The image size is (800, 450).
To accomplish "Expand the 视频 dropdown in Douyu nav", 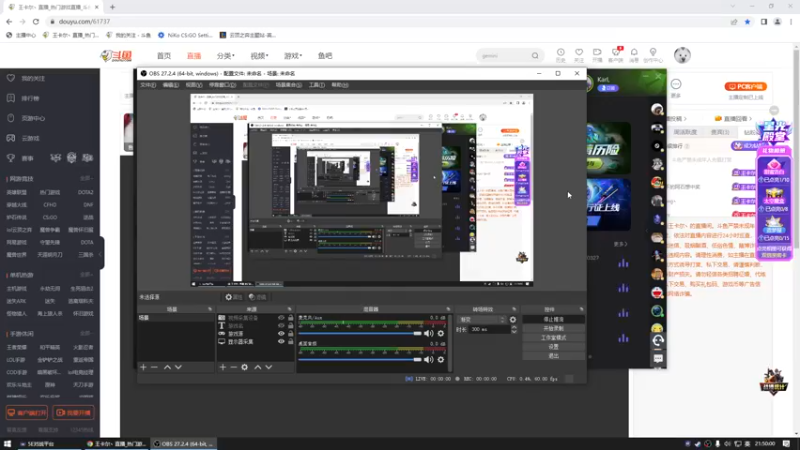I will 259,56.
